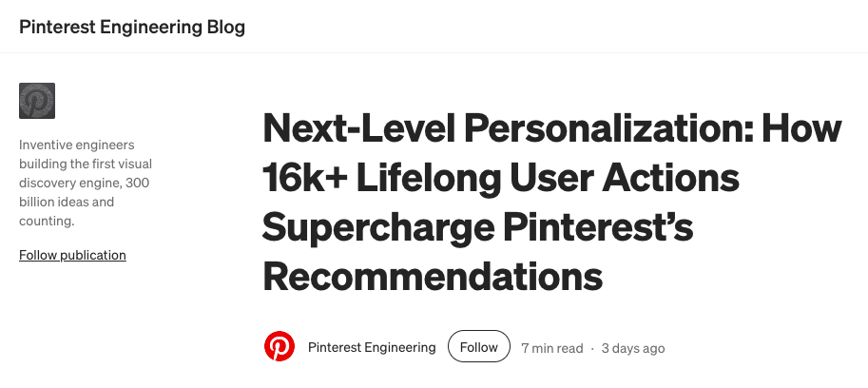Click the word "counting." in the sidebar
This screenshot has height=388, width=868.
pos(47,222)
